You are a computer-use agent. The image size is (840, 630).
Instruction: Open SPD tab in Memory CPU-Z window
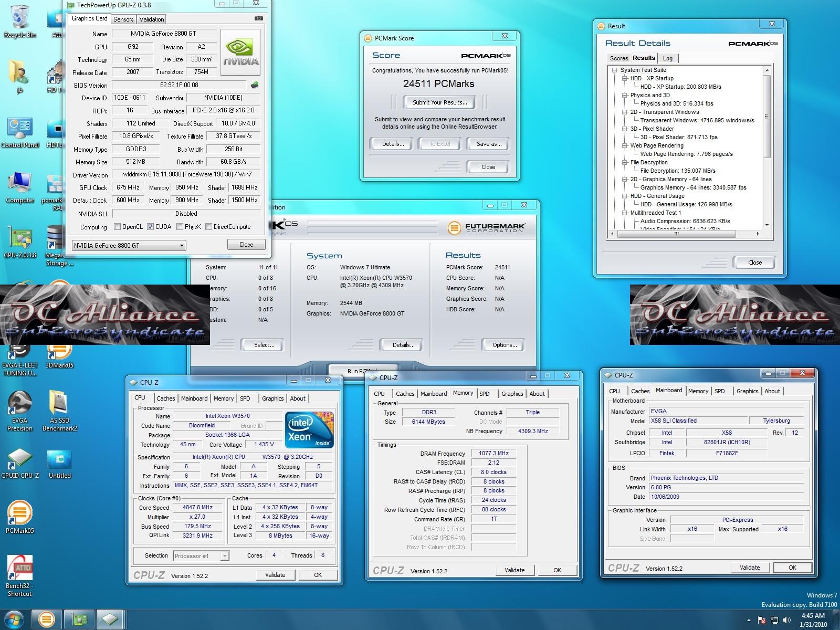[485, 394]
